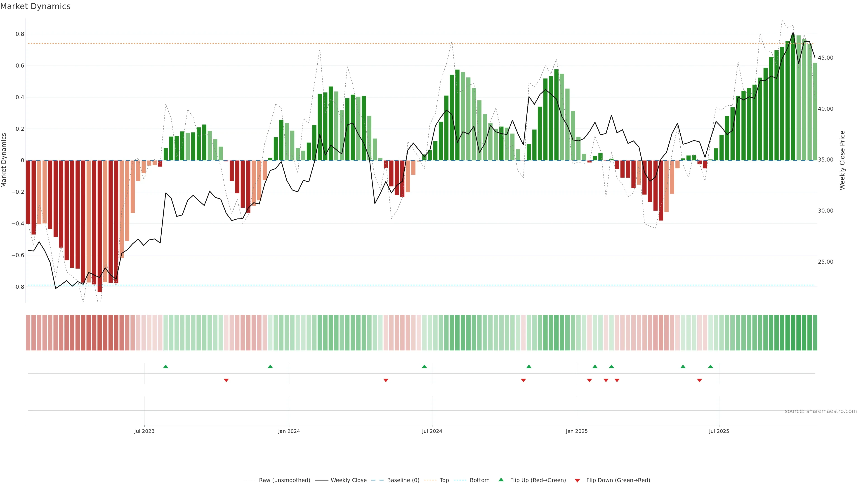Click the flip-up triangle just before Jan 2024

pyautogui.click(x=270, y=366)
